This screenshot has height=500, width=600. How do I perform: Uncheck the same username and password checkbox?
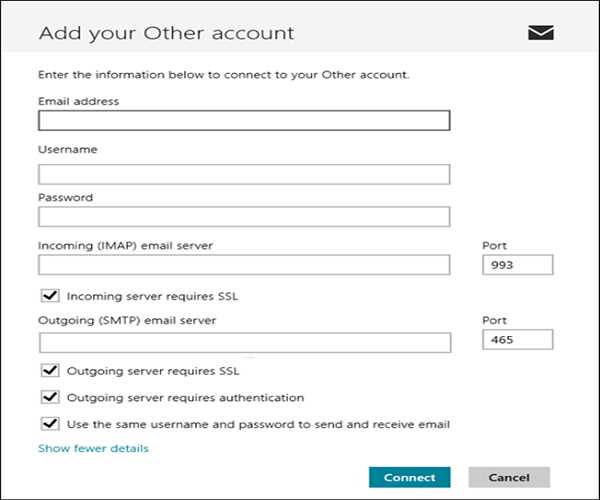[x=47, y=424]
